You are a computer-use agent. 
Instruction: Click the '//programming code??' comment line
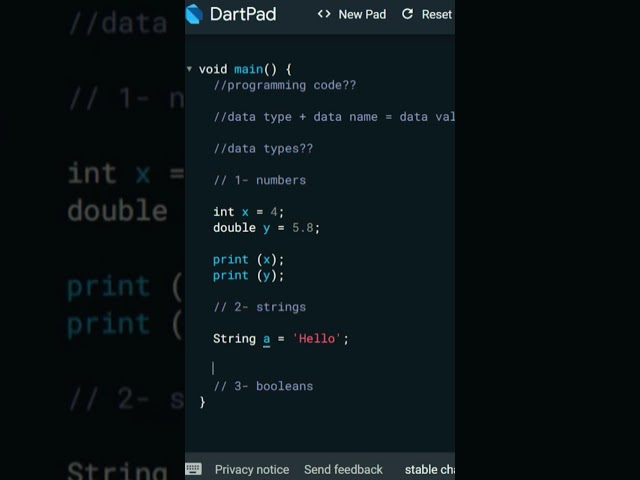(285, 85)
